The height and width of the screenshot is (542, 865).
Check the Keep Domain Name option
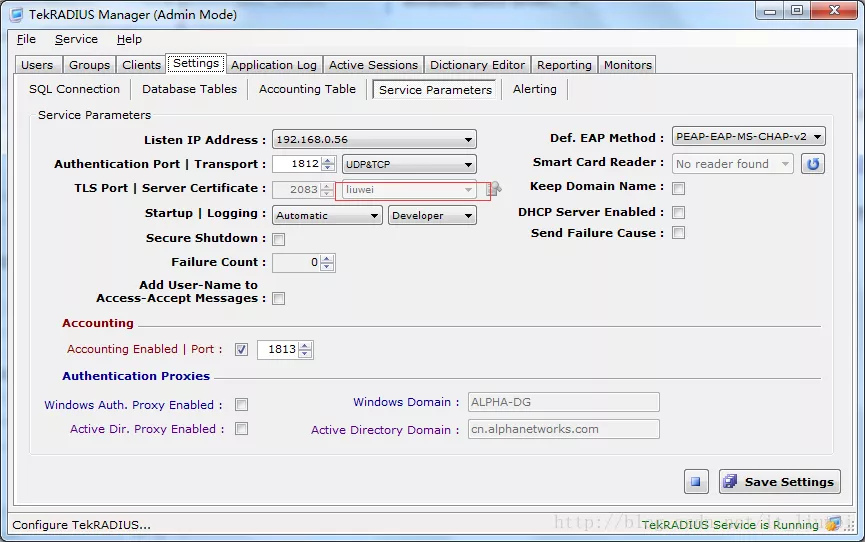coord(678,188)
